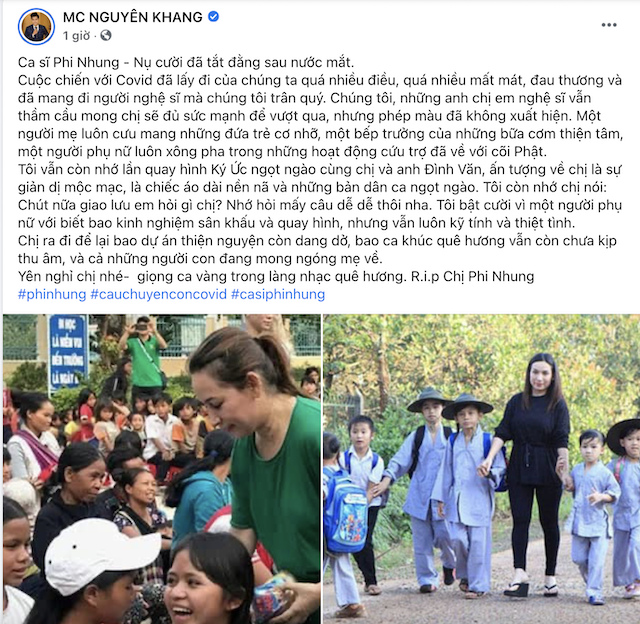Select the #casiphinhung hashtag
Image resolution: width=640 pixels, height=624 pixels.
[278, 294]
